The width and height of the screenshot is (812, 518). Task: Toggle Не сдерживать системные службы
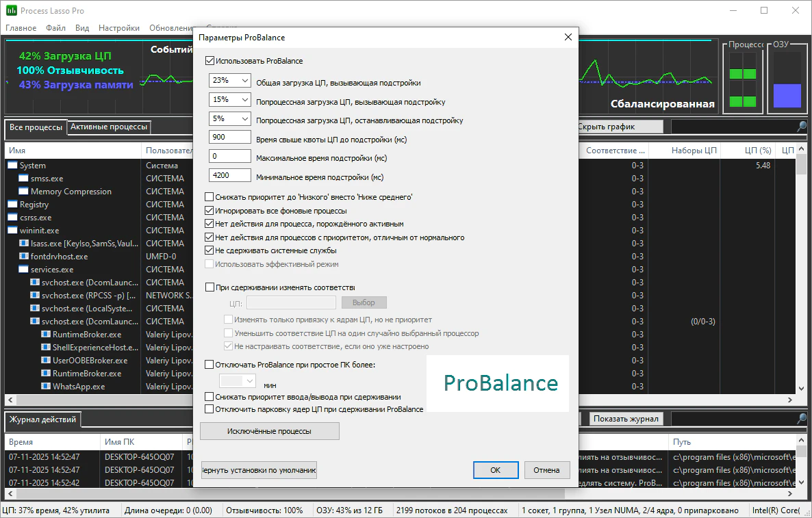tap(210, 250)
